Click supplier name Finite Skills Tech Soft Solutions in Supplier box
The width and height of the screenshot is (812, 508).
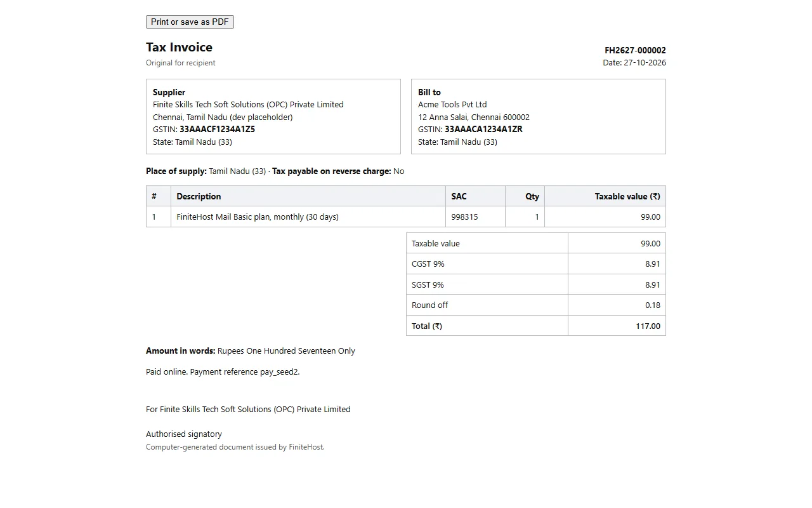pos(248,104)
